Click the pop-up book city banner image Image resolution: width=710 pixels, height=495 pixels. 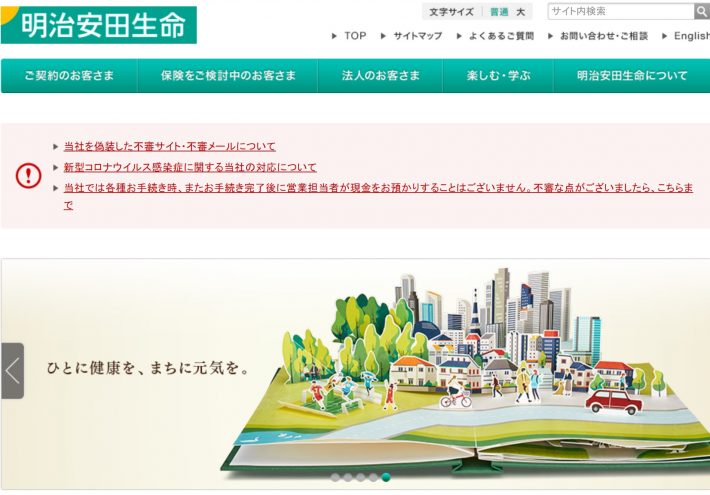point(355,374)
